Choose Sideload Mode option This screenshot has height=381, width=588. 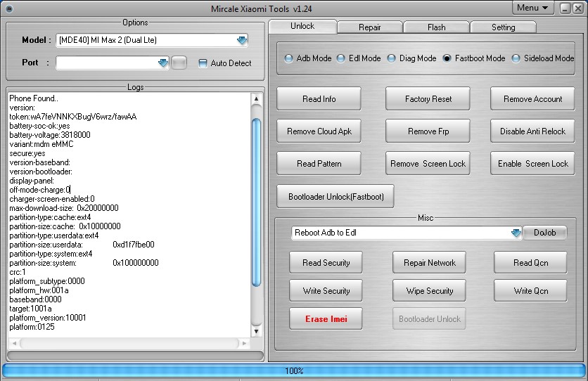point(516,58)
